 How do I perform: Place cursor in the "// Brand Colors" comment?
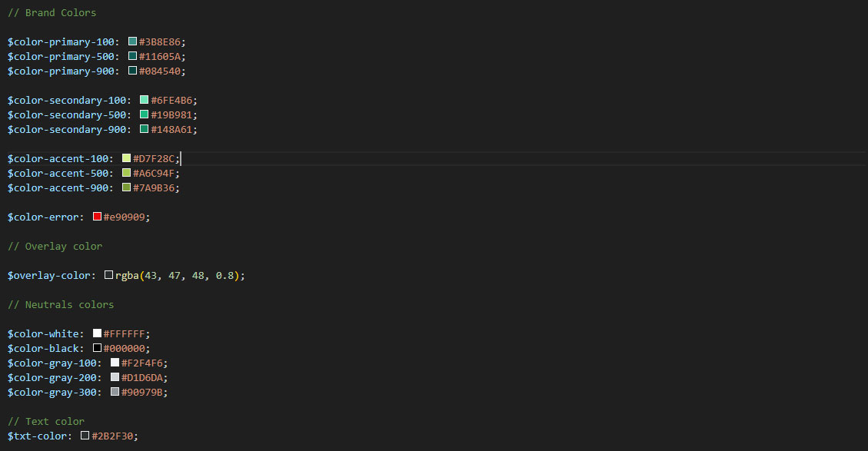pos(52,13)
